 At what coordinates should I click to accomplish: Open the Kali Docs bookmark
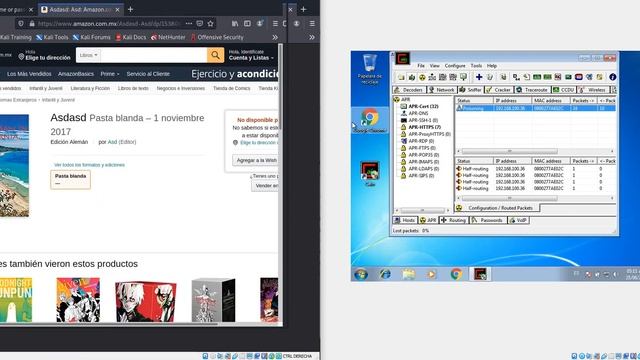pos(131,37)
